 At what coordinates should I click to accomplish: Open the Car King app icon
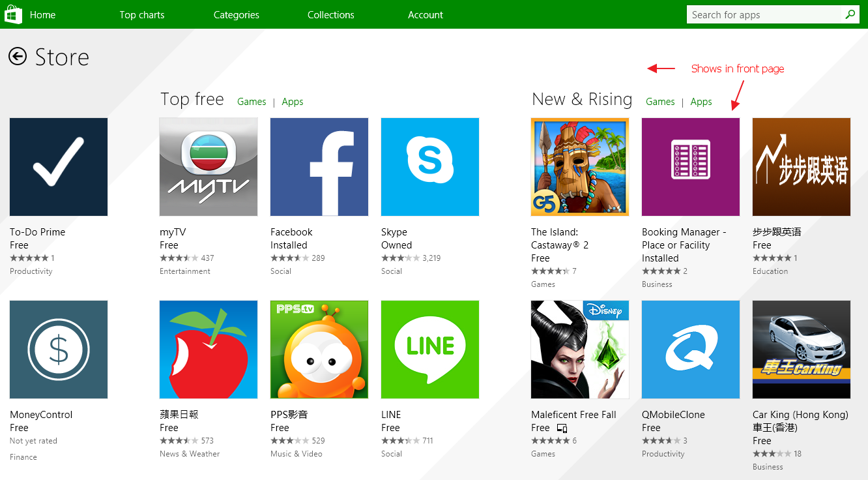pos(802,350)
